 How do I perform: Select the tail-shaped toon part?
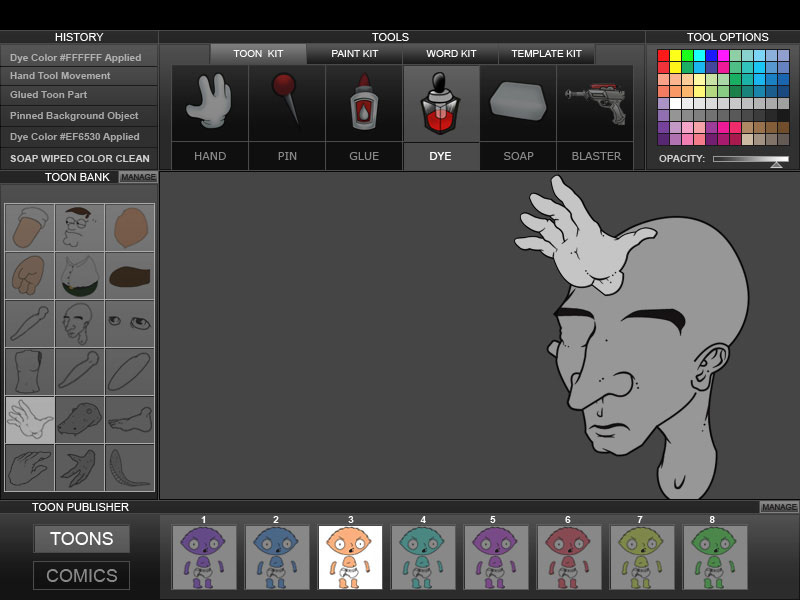point(130,467)
